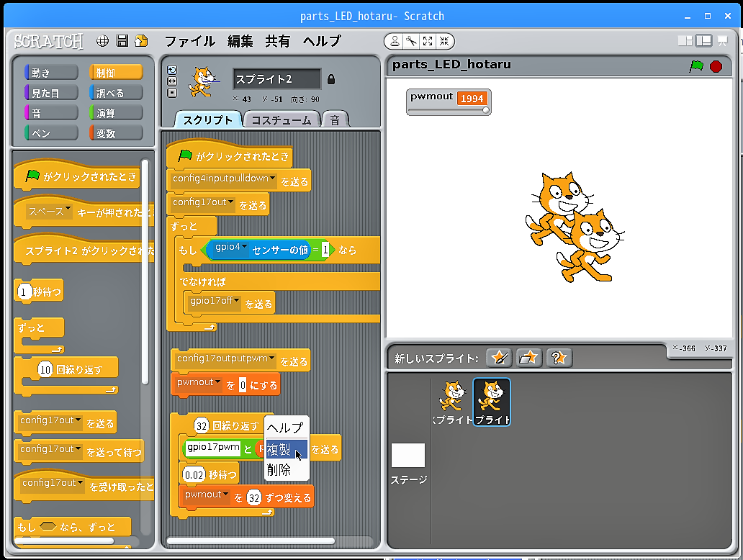Open the 調べる blocks category
The image size is (743, 560).
(x=116, y=93)
